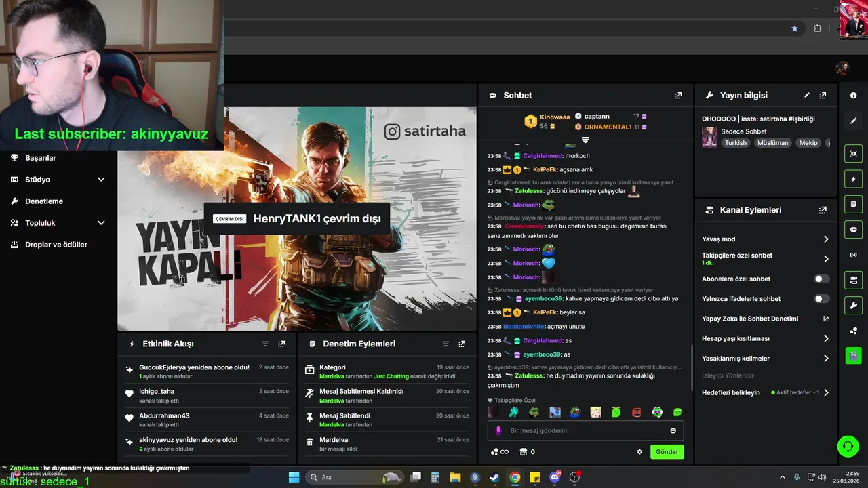Click the purple microphone icon in chat input
Image resolution: width=868 pixels, height=488 pixels.
click(498, 430)
